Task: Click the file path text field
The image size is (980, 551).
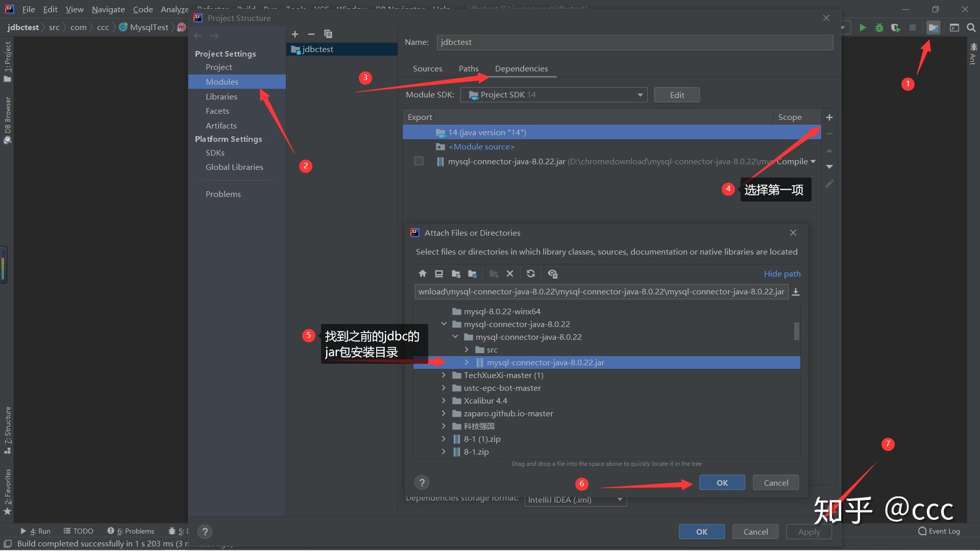Action: 601,292
